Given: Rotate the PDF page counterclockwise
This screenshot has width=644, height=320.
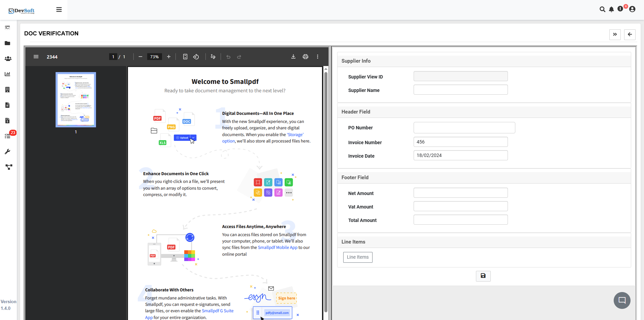Looking at the screenshot, I should tap(196, 57).
